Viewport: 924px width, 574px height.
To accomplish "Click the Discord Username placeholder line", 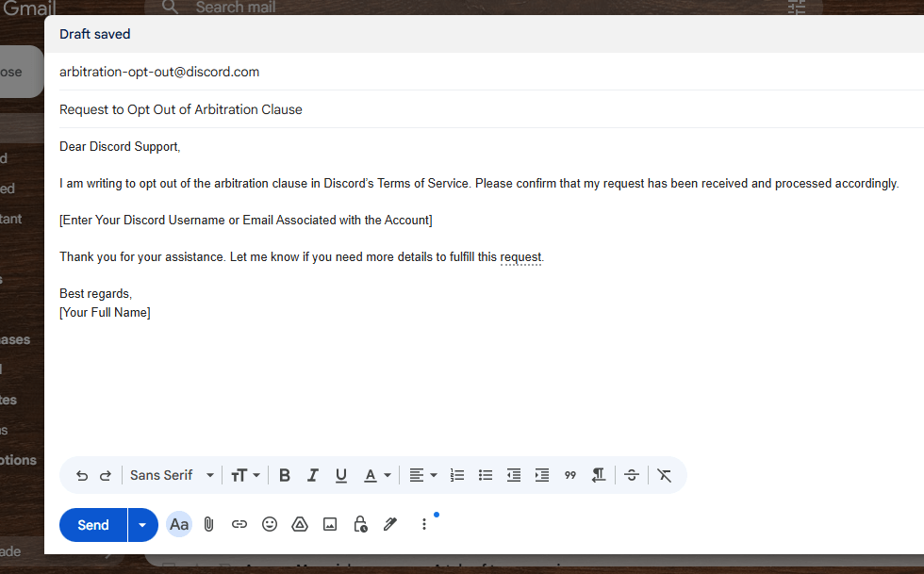I will (x=246, y=221).
